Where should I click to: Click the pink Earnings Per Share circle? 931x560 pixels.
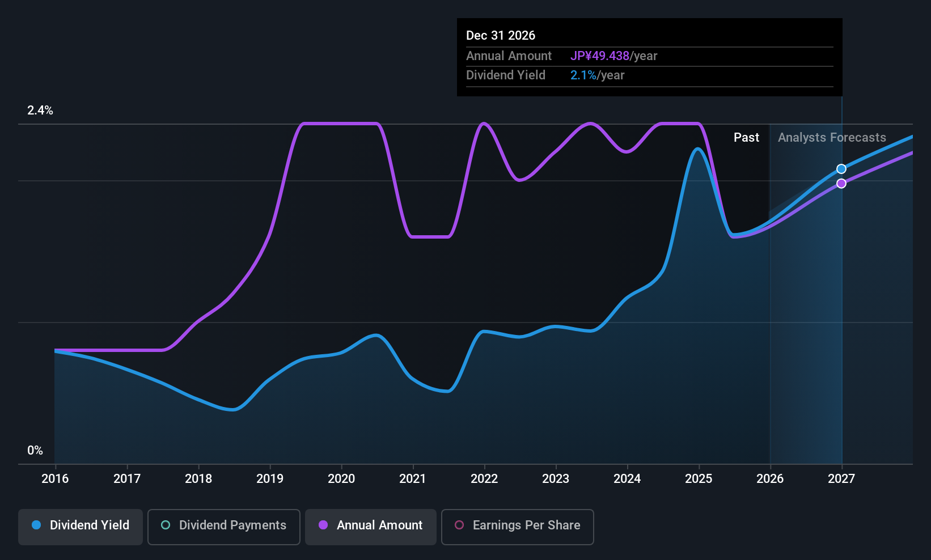point(459,525)
